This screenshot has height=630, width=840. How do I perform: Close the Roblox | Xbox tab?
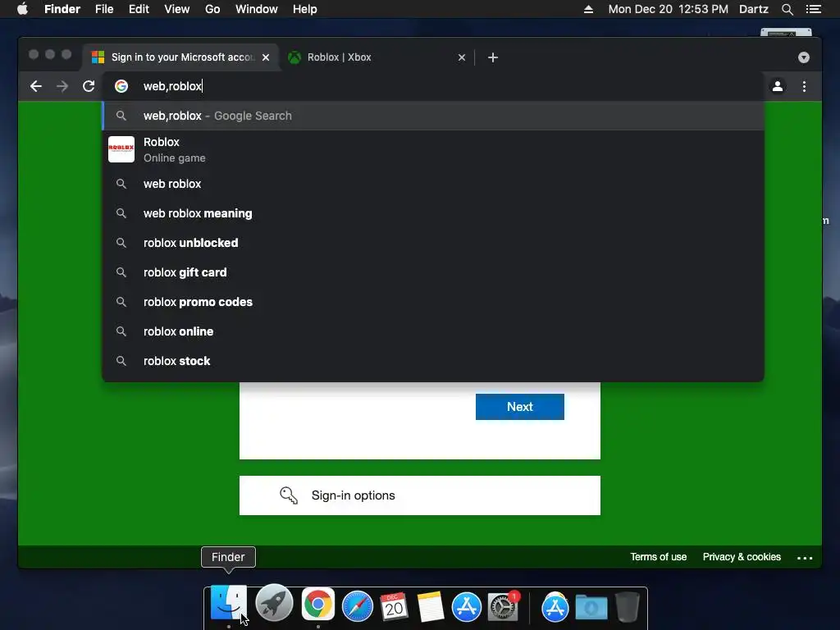pos(462,57)
